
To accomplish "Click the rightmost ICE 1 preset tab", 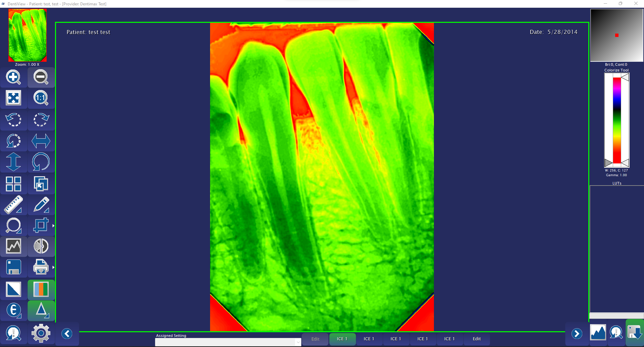I will 449,339.
